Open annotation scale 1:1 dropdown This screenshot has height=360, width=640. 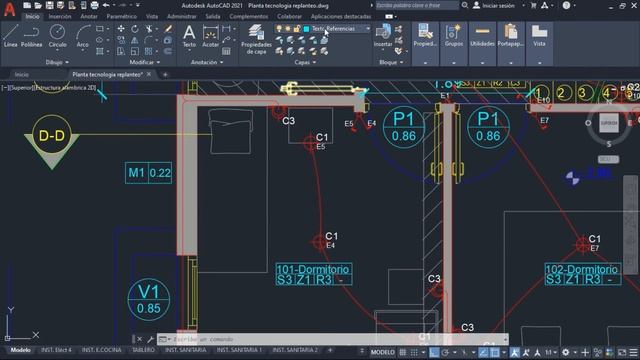(x=551, y=352)
